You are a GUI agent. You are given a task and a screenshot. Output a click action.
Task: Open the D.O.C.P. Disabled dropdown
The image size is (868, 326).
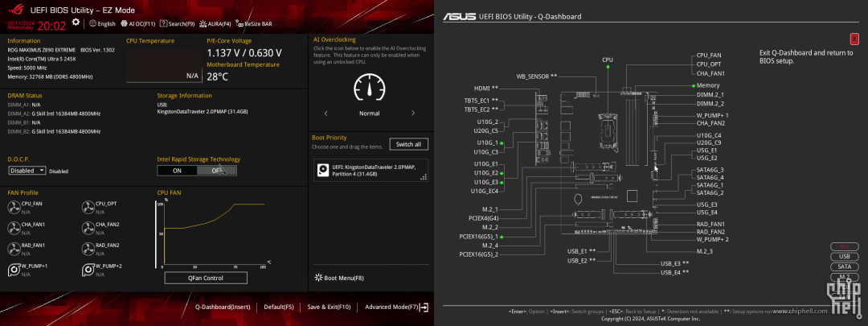point(27,171)
